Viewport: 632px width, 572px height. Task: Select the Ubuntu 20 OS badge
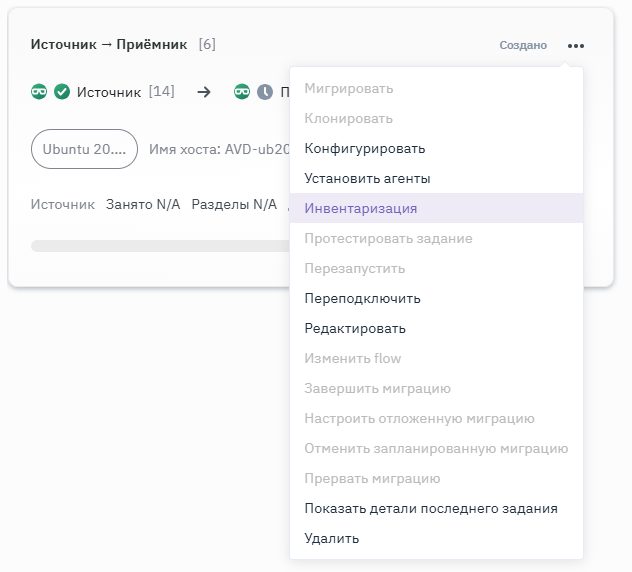pyautogui.click(x=84, y=149)
